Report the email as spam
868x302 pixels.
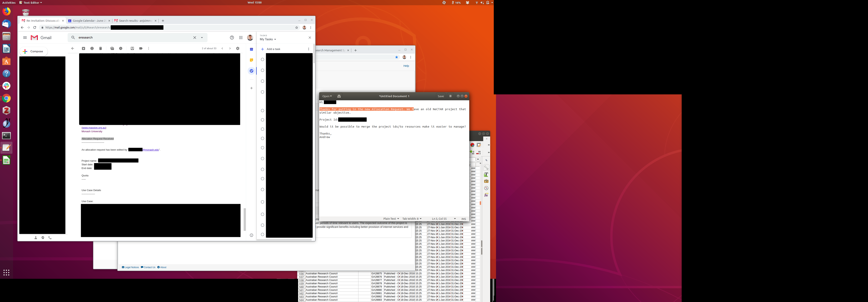point(92,48)
